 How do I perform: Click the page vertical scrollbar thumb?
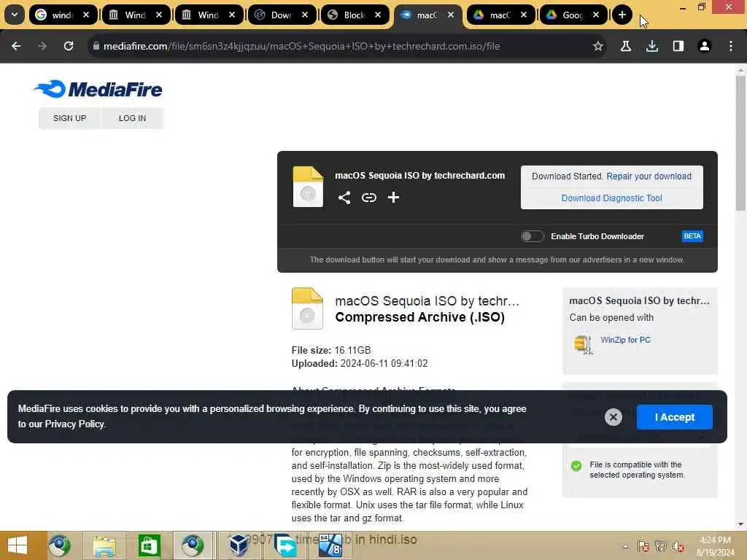point(740,143)
